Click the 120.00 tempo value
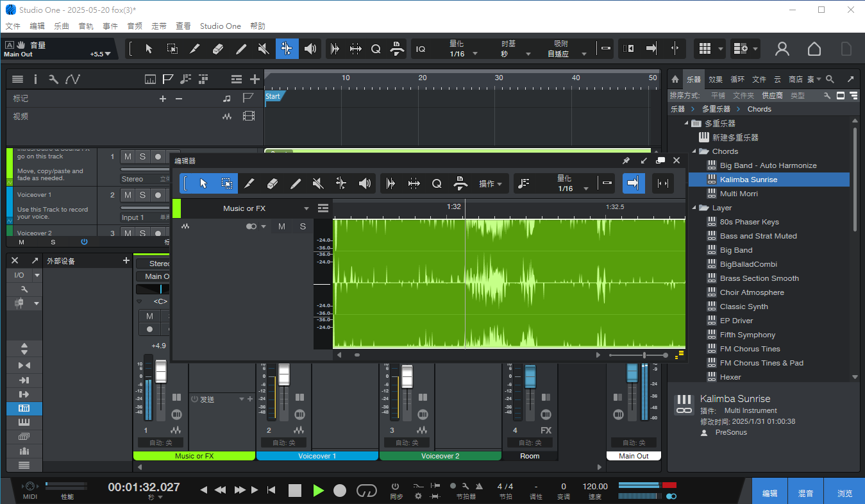 click(x=595, y=487)
